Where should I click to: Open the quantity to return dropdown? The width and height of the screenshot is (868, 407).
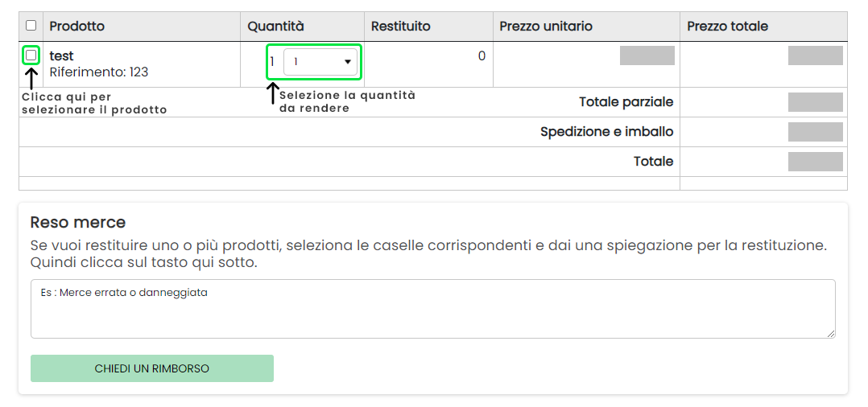(320, 62)
